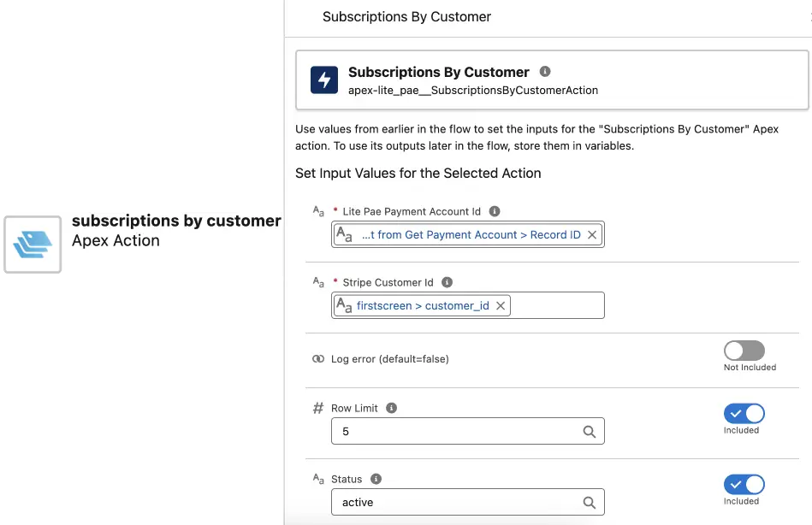Image resolution: width=812 pixels, height=525 pixels.
Task: Remove the firstscreen customer_id pill
Action: 501,305
